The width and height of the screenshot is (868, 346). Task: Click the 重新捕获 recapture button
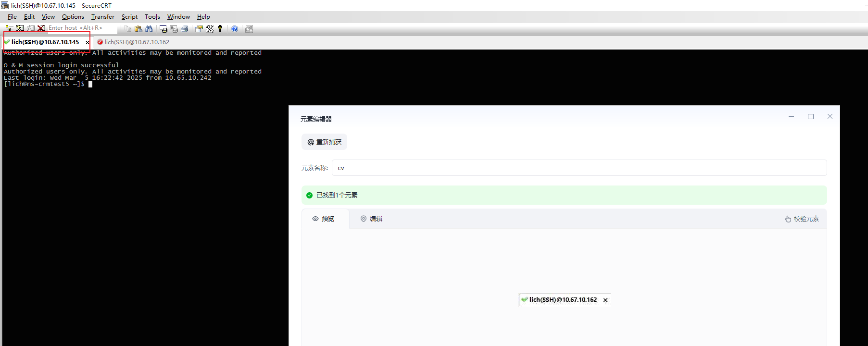coord(324,142)
